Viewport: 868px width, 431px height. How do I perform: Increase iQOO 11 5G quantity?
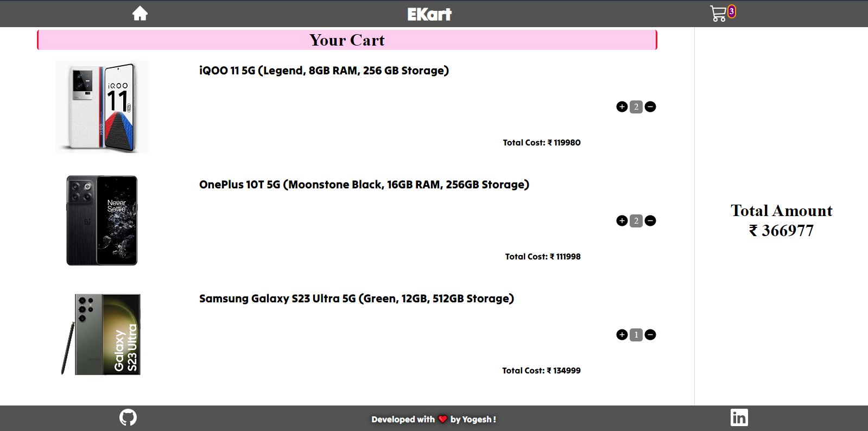point(622,107)
